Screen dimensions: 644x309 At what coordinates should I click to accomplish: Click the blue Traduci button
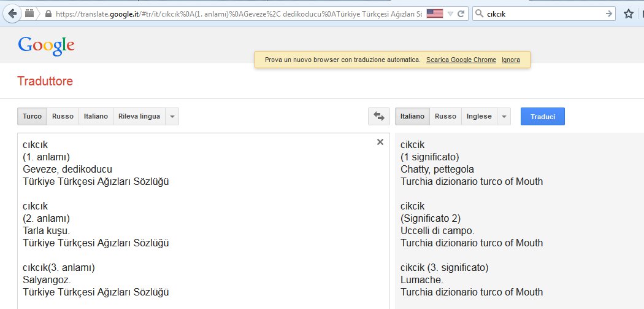click(x=543, y=117)
